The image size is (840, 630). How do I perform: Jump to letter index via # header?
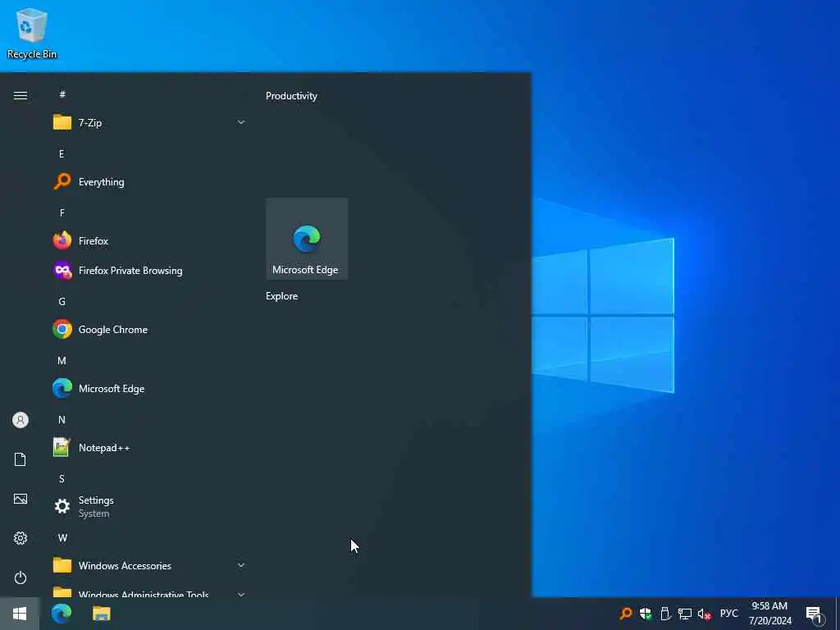point(62,94)
